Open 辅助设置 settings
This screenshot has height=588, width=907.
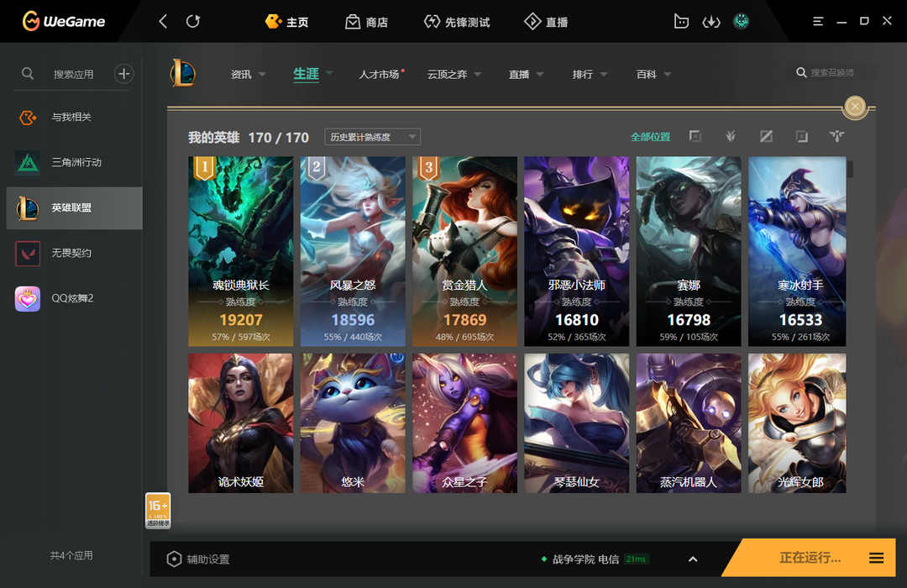point(198,559)
